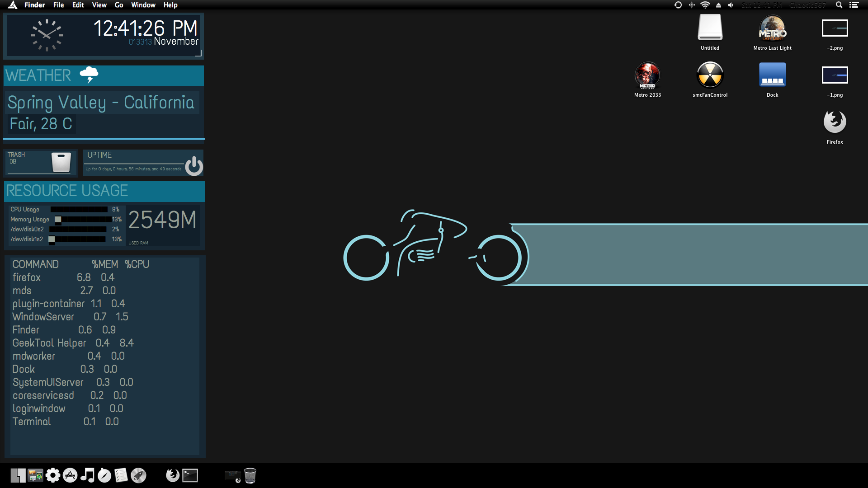Select the smcFanControl app icon
868x488 pixels.
point(710,75)
